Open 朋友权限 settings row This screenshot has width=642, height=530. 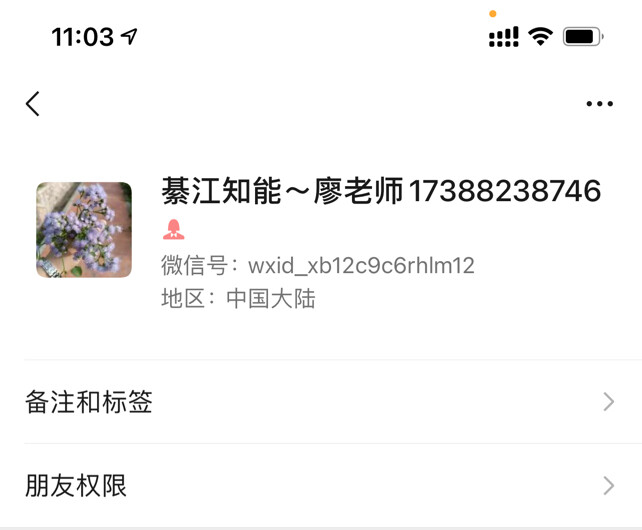click(321, 486)
